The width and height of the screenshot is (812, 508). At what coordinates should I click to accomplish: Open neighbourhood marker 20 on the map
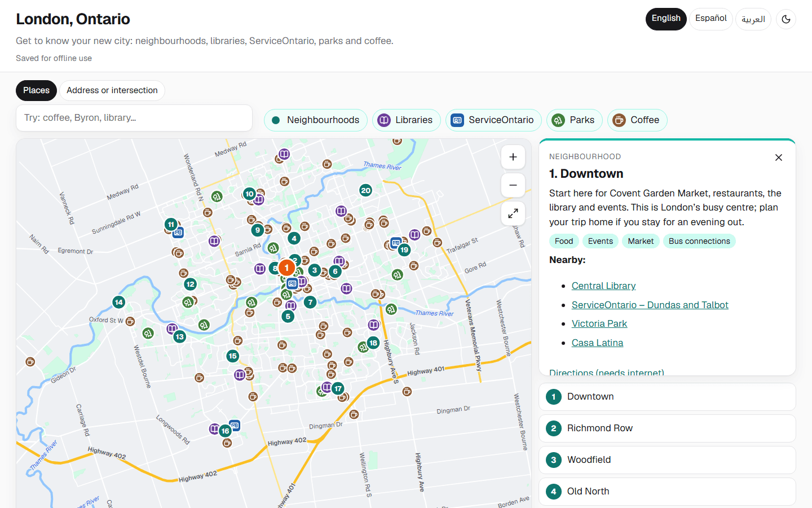[x=366, y=190]
